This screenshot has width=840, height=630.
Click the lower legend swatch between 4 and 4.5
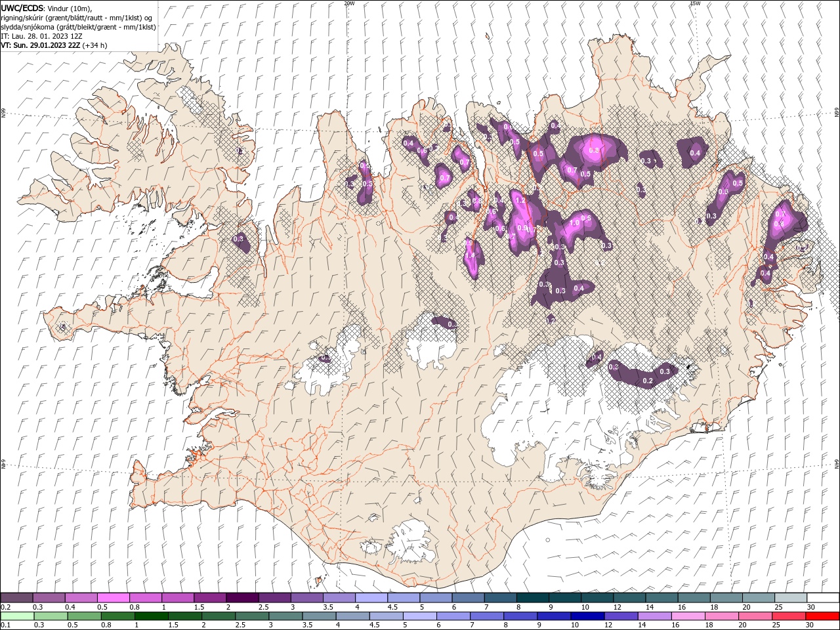click(x=352, y=616)
